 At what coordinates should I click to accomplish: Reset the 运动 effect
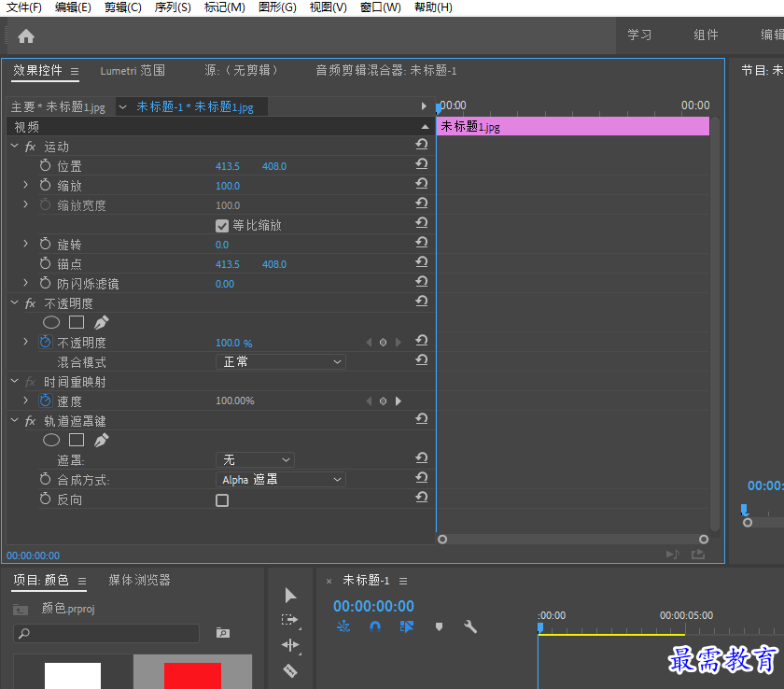[422, 145]
